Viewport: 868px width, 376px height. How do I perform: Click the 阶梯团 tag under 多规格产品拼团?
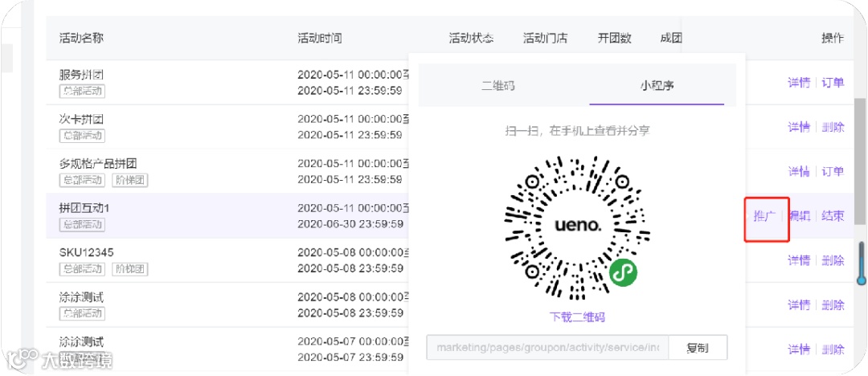[x=130, y=180]
